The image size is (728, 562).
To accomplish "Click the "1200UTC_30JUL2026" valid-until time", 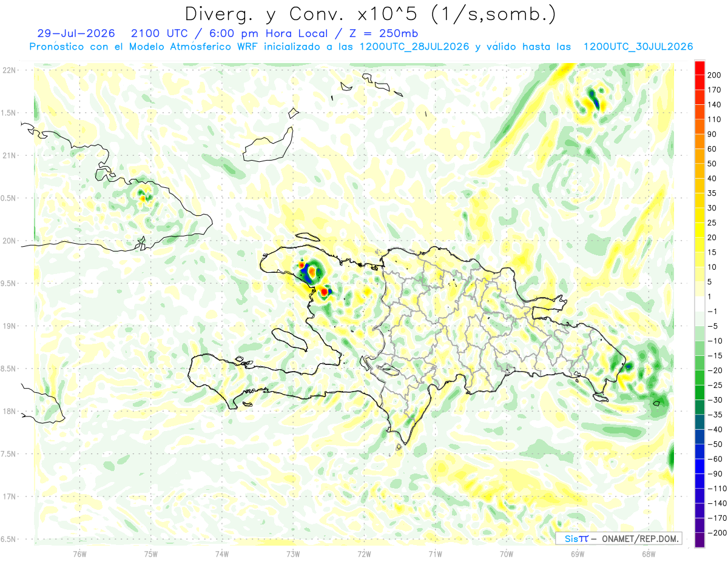I will tap(638, 47).
